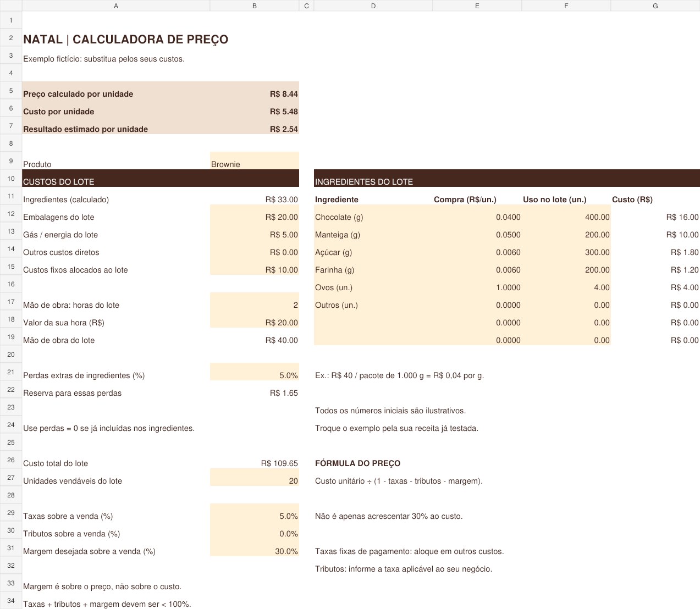Select Açúcar cost R$ 1.80
Viewport: 700px width, 609px height.
click(x=655, y=248)
